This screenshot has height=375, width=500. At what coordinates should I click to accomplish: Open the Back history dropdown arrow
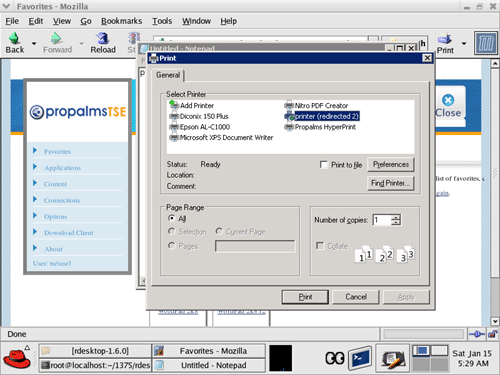[x=34, y=43]
